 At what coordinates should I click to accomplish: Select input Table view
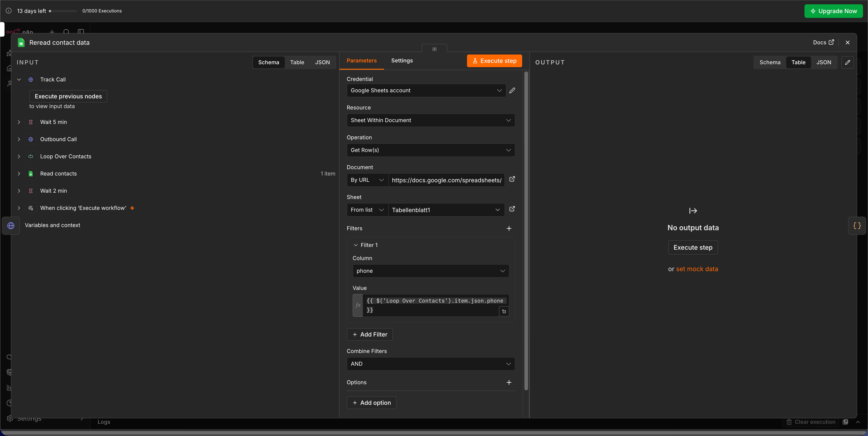pos(297,62)
